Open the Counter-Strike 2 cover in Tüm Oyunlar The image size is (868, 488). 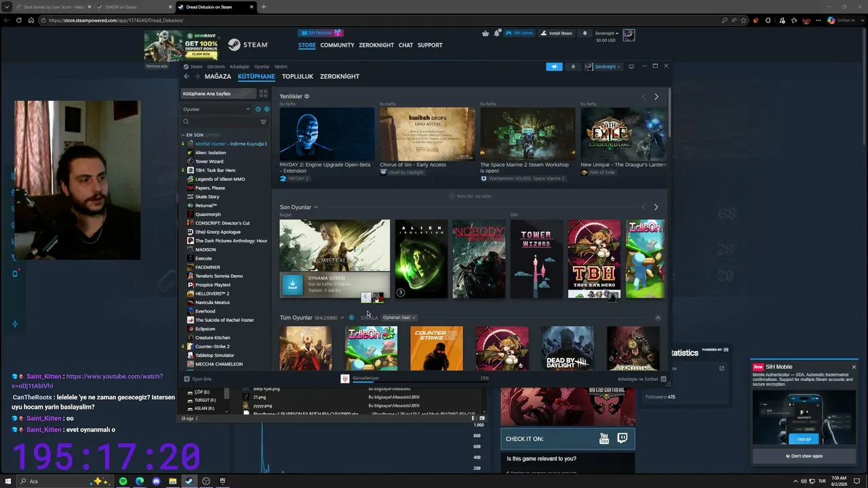(x=437, y=348)
